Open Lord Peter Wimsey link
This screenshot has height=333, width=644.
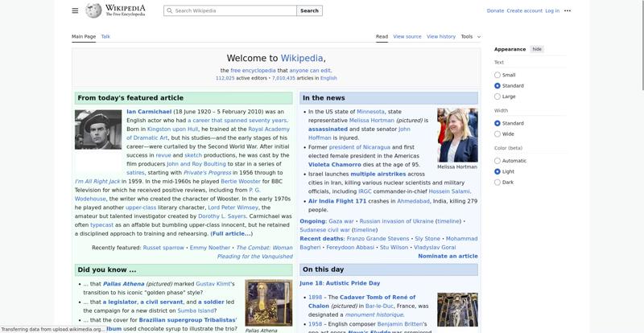[x=233, y=208]
